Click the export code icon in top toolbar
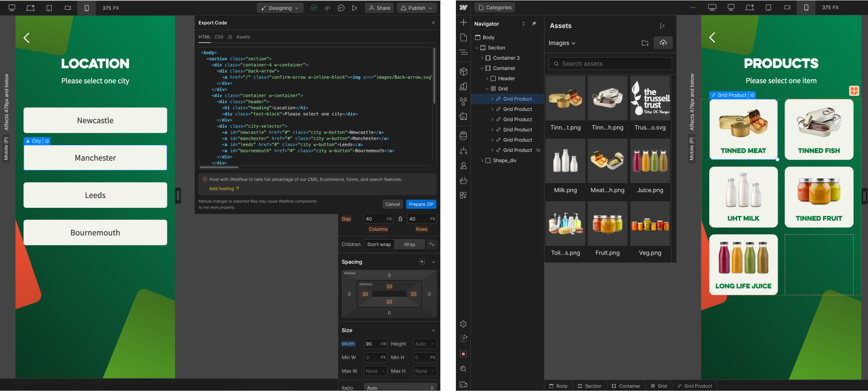 pos(327,8)
